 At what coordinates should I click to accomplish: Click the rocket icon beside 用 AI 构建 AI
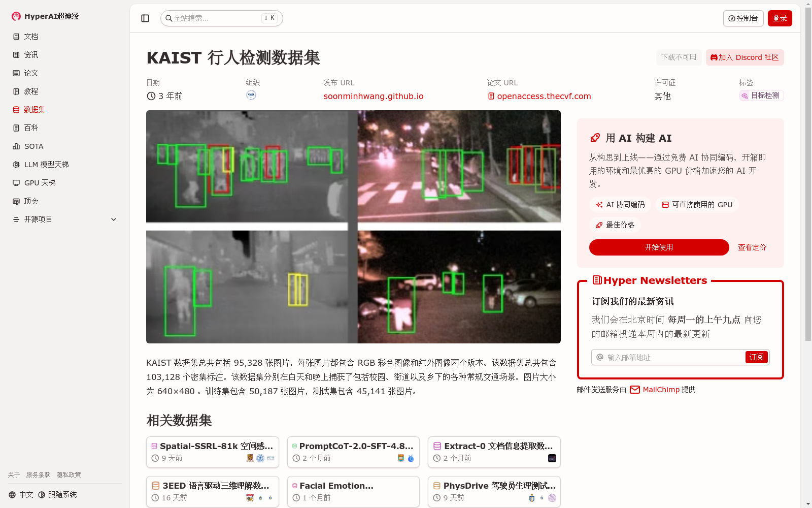pyautogui.click(x=595, y=138)
